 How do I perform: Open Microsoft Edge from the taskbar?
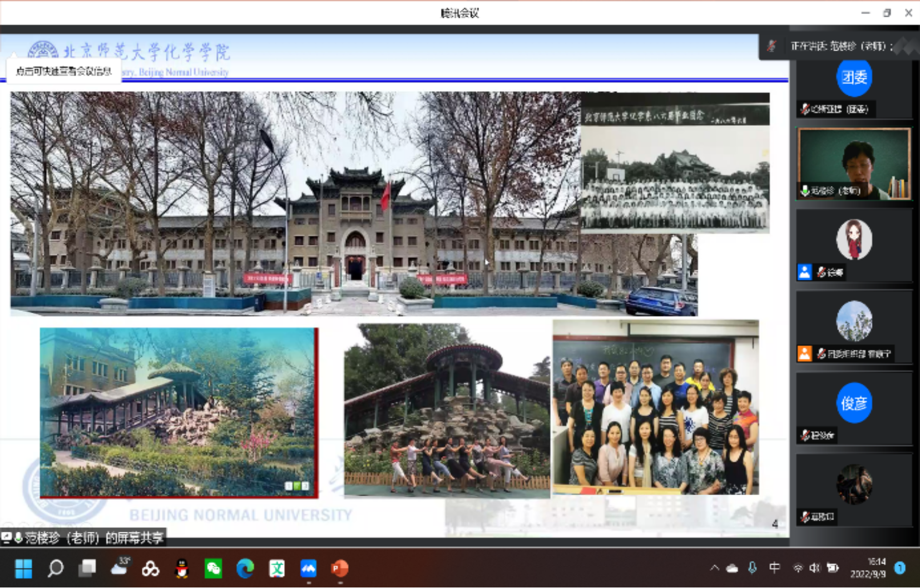pyautogui.click(x=245, y=569)
